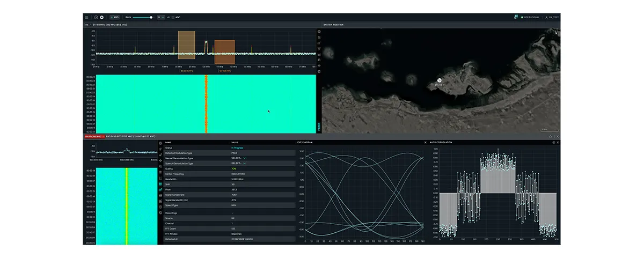This screenshot has width=644, height=258.
Task: Click the In Progress status value
Action: [237, 148]
